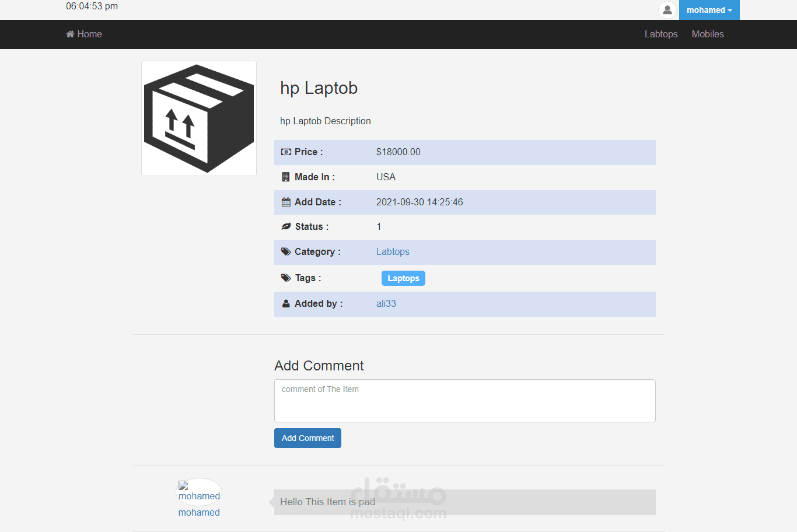797x532 pixels.
Task: Open the Labtops menu item
Action: click(x=661, y=34)
